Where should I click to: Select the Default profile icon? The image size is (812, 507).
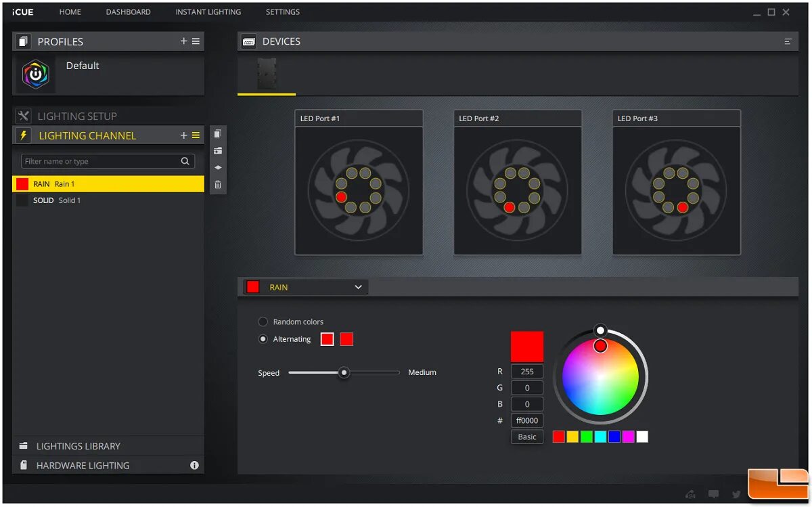[x=35, y=74]
